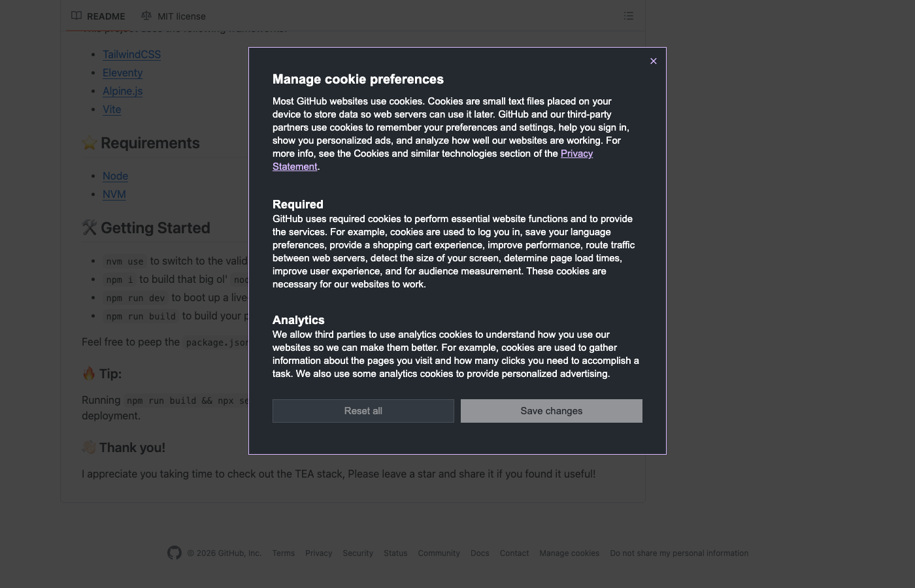
Task: Open the TailwindCSS link
Action: coord(131,54)
